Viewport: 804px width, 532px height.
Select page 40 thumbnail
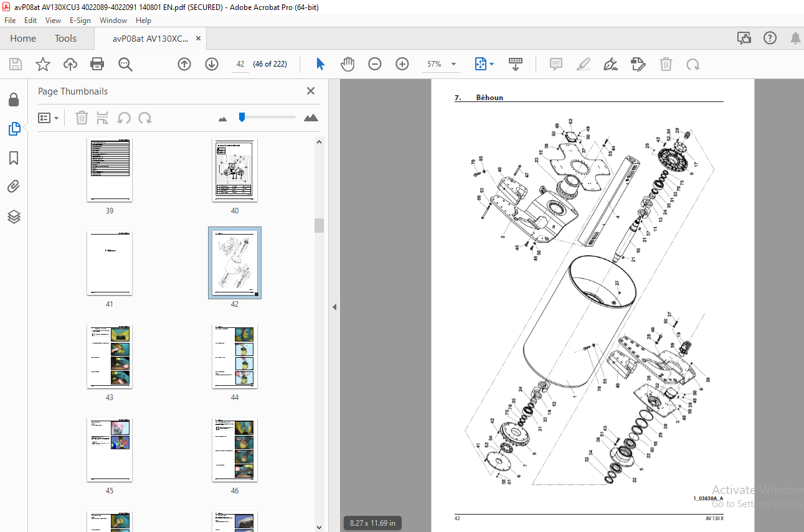pyautogui.click(x=235, y=170)
